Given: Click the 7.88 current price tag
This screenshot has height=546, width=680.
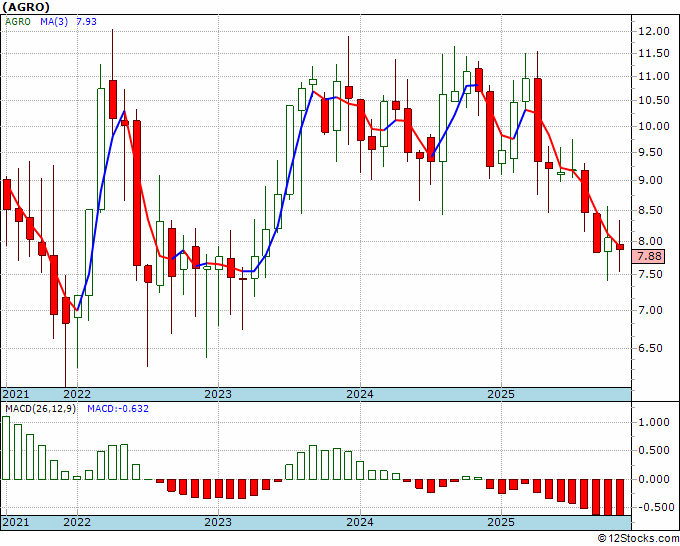Looking at the screenshot, I should [x=649, y=256].
